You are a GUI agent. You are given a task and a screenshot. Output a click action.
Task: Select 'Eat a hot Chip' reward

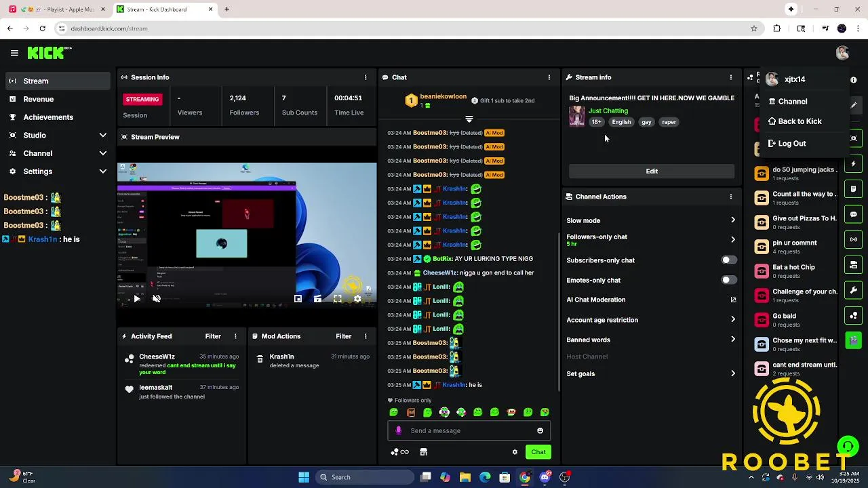click(796, 271)
